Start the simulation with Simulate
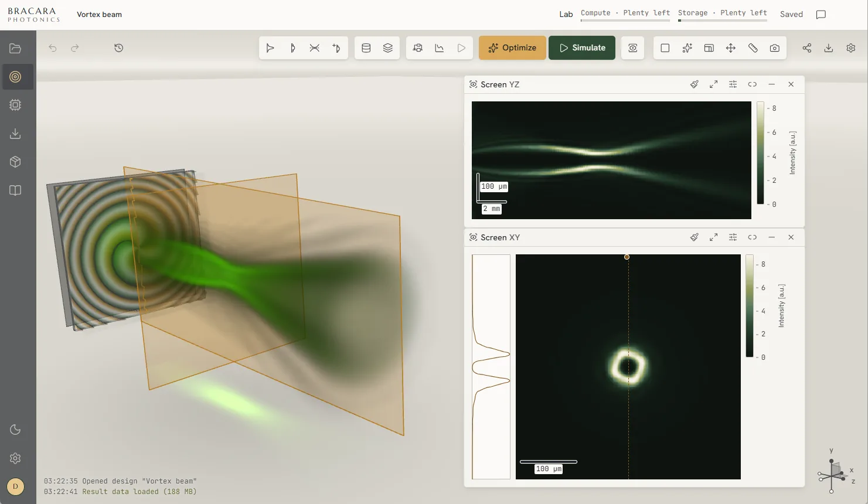Image resolution: width=868 pixels, height=504 pixels. click(x=582, y=48)
